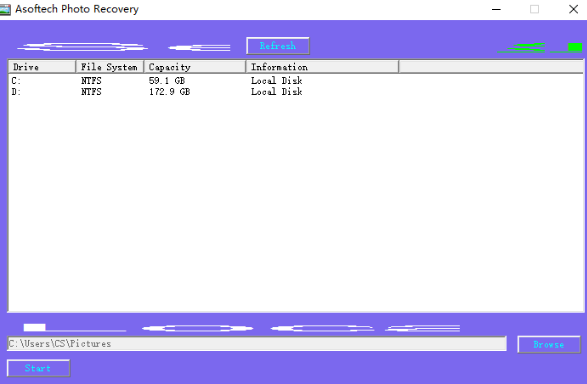587x384 pixels.
Task: Click the C:\Users\CS\Pictures path field
Action: (x=257, y=344)
